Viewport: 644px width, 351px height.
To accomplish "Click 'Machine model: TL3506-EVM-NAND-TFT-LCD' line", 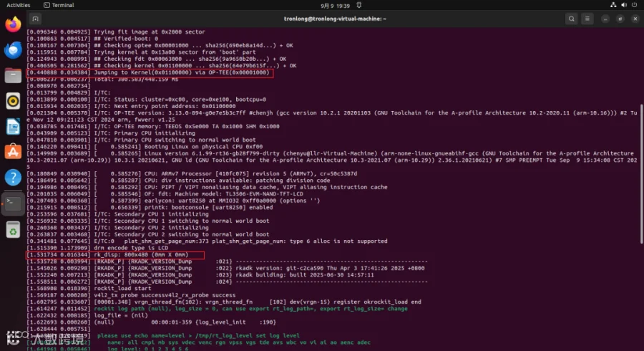I will click(165, 194).
